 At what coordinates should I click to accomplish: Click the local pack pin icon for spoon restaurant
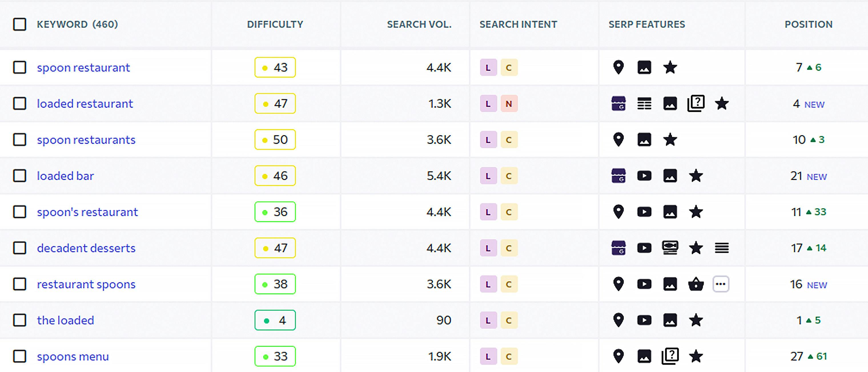[618, 67]
